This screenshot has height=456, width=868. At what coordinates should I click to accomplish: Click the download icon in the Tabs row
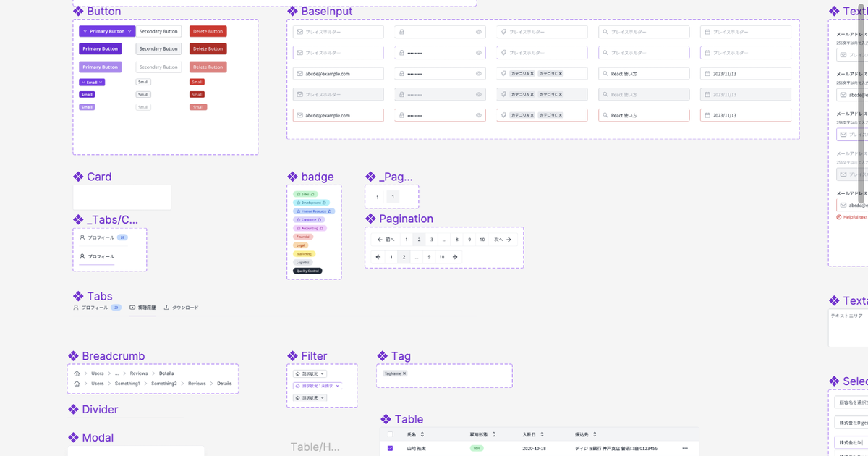166,308
